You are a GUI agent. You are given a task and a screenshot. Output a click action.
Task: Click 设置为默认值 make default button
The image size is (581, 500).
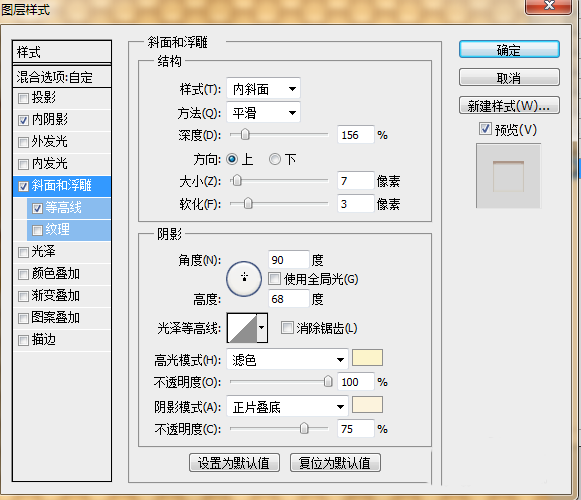point(234,463)
